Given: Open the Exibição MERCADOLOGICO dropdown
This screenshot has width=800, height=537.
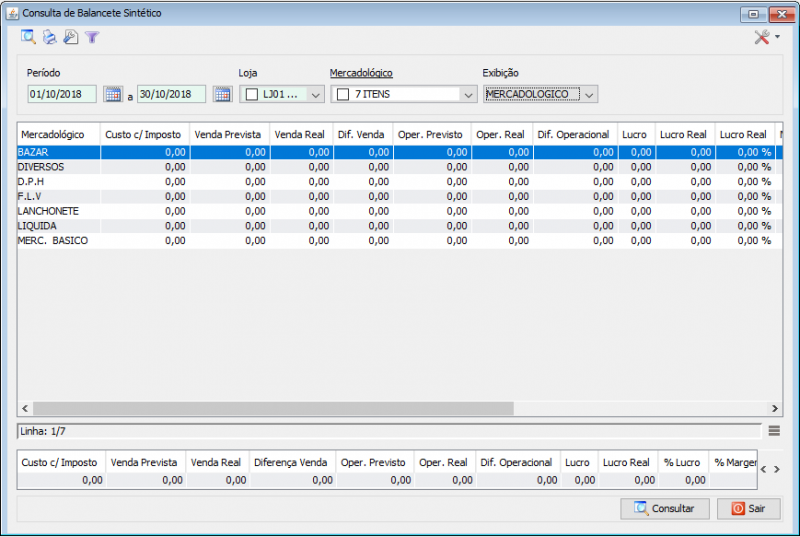Looking at the screenshot, I should (x=589, y=95).
